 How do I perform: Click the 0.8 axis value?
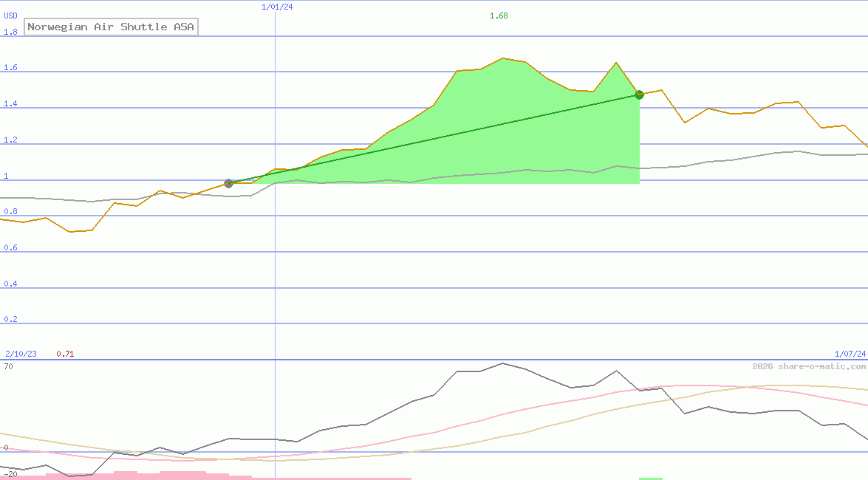pyautogui.click(x=10, y=211)
